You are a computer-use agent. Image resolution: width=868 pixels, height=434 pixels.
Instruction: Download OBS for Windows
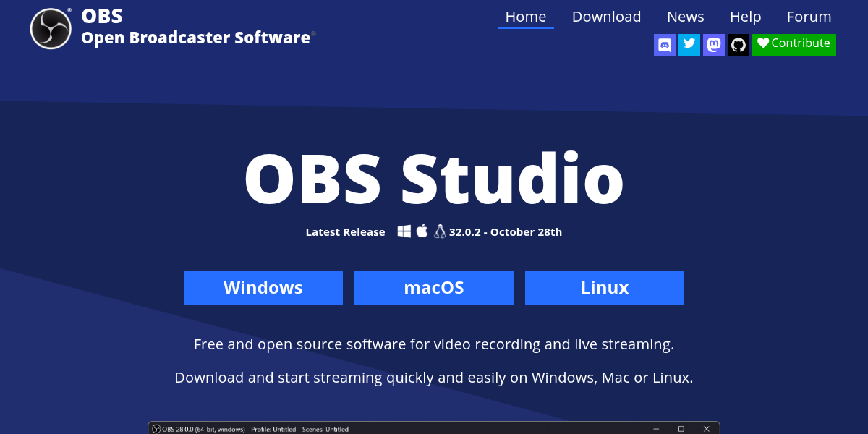click(263, 287)
